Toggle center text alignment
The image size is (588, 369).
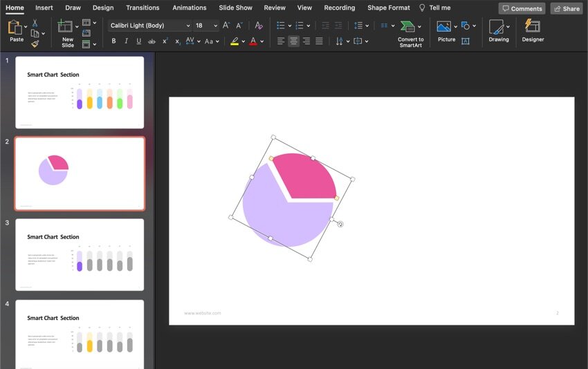(293, 41)
